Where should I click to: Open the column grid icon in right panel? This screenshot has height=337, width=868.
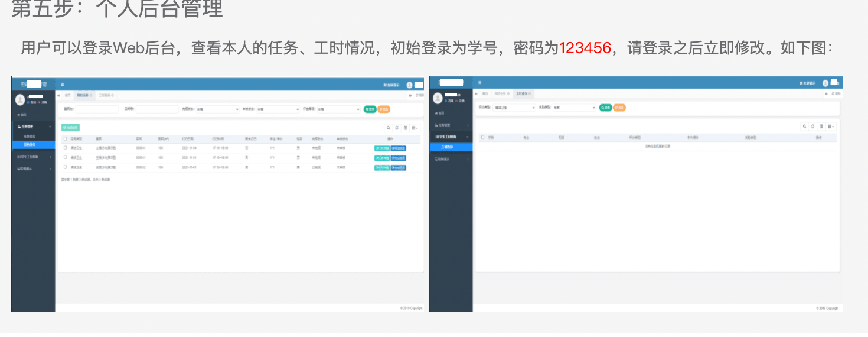(x=830, y=127)
